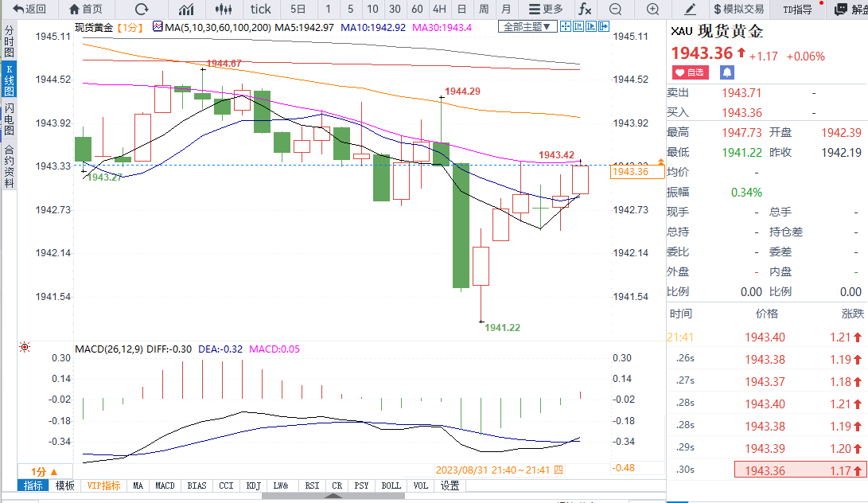
Task: Select the 日 daily period
Action: [461, 9]
